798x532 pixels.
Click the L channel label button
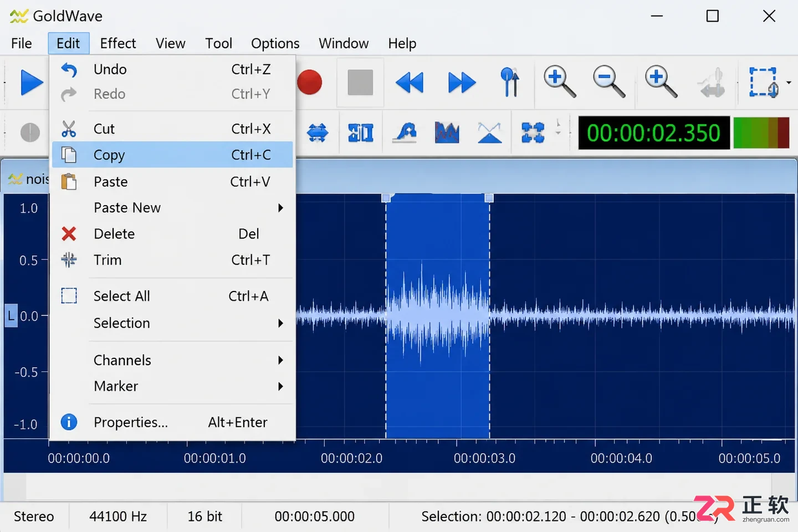click(11, 316)
